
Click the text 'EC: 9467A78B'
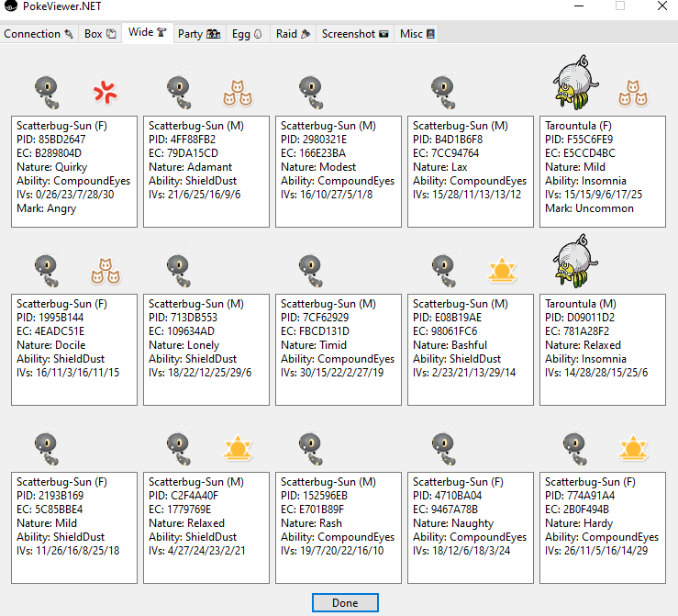tap(445, 510)
